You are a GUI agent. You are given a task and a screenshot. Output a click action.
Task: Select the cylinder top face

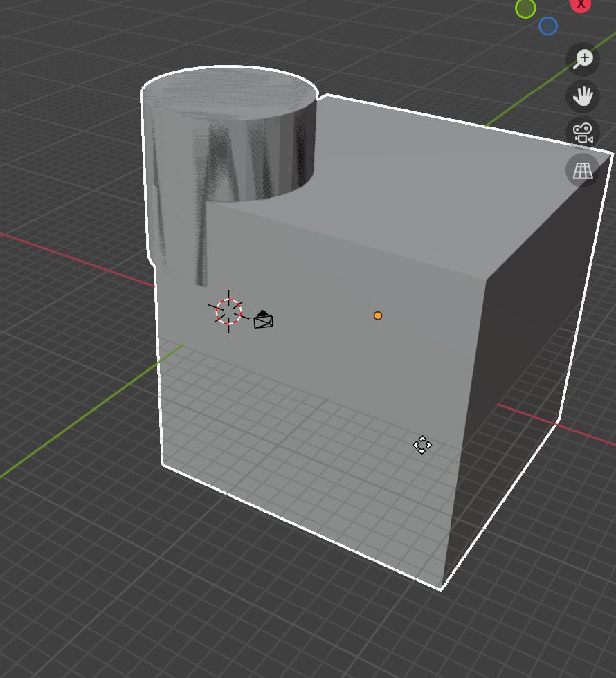coord(229,93)
